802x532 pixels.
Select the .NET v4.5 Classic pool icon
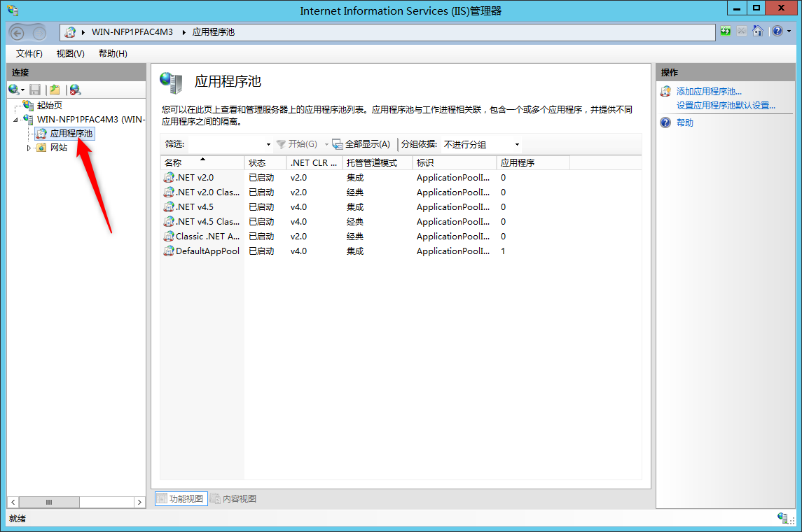pos(168,222)
